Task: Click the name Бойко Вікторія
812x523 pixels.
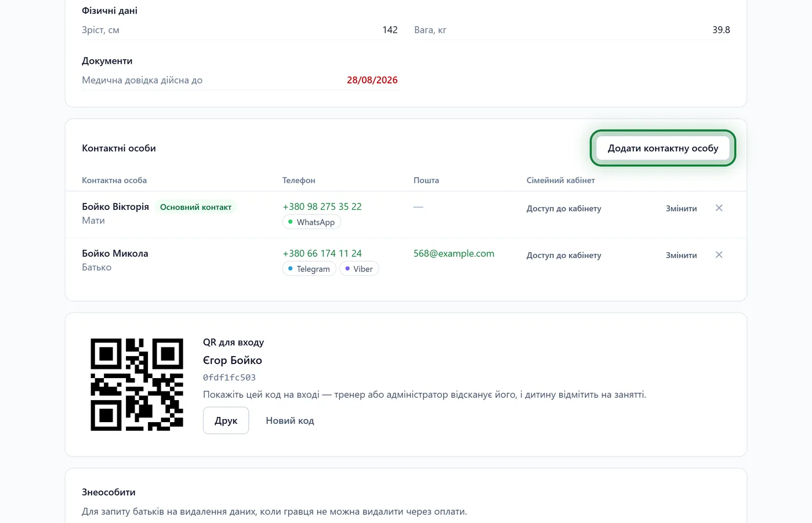Action: pyautogui.click(x=115, y=206)
